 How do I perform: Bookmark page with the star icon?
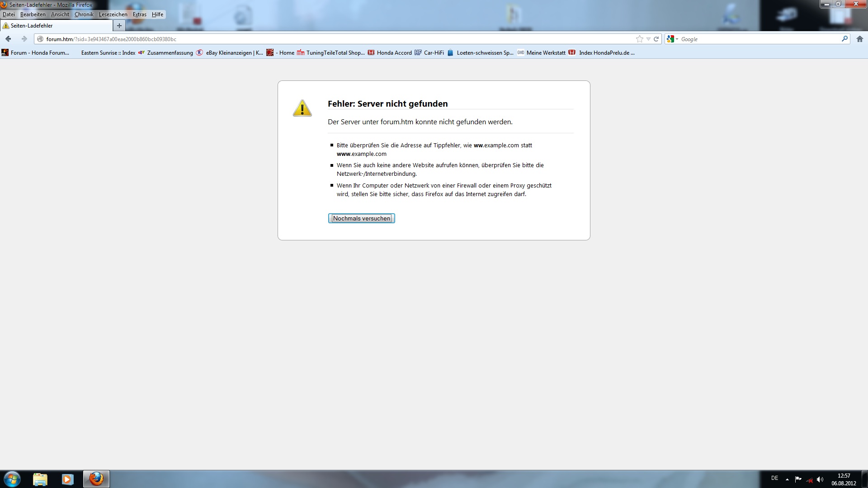coord(639,39)
